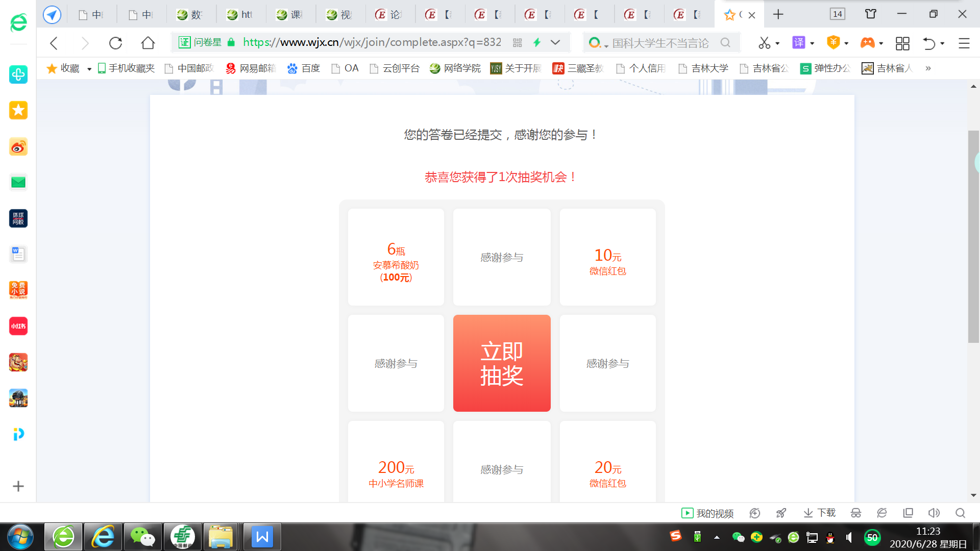The width and height of the screenshot is (980, 551).
Task: Expand the address bar dropdown chevron
Action: point(555,43)
